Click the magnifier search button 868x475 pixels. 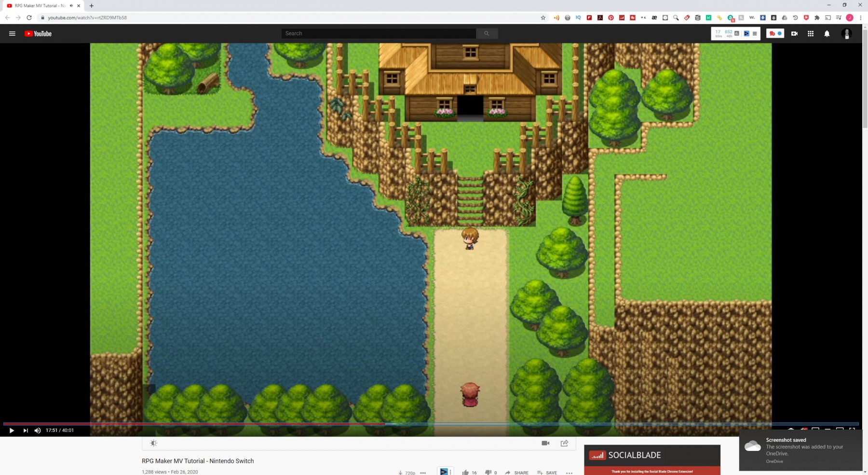[487, 33]
